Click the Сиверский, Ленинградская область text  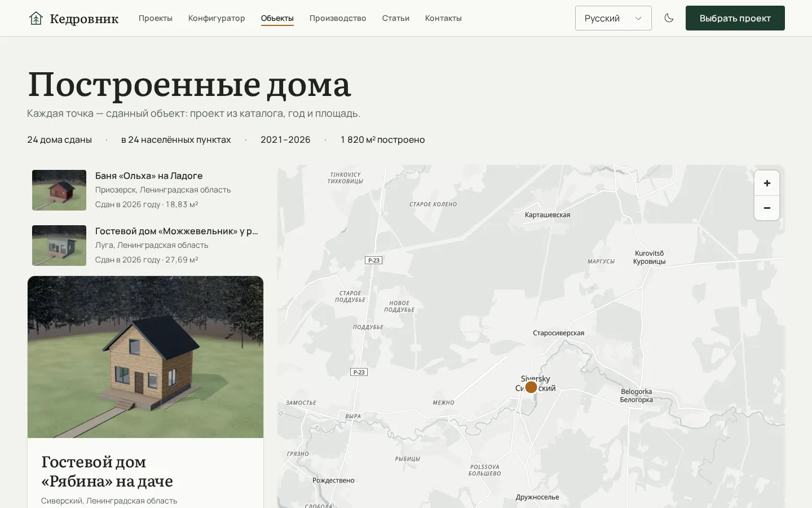pyautogui.click(x=109, y=501)
